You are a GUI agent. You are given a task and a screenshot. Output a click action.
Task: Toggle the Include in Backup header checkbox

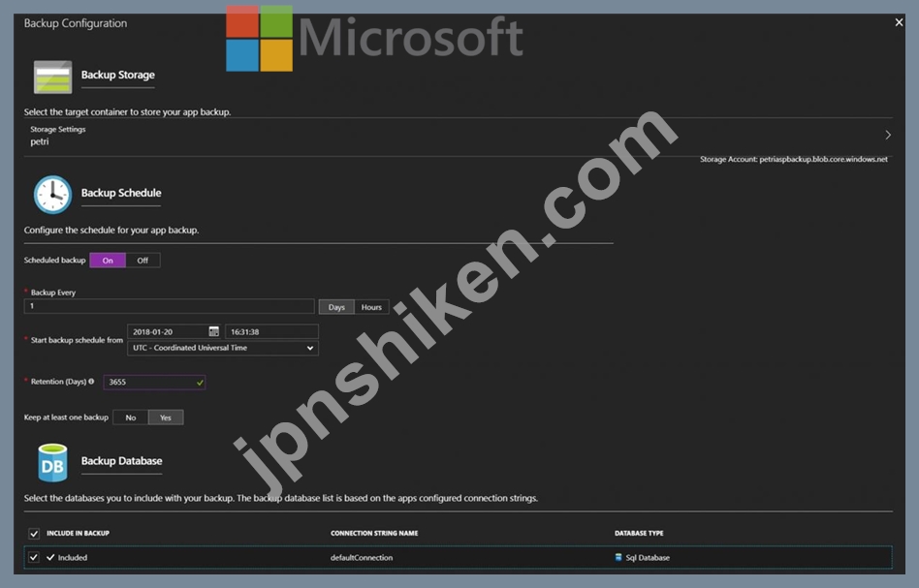(34, 534)
